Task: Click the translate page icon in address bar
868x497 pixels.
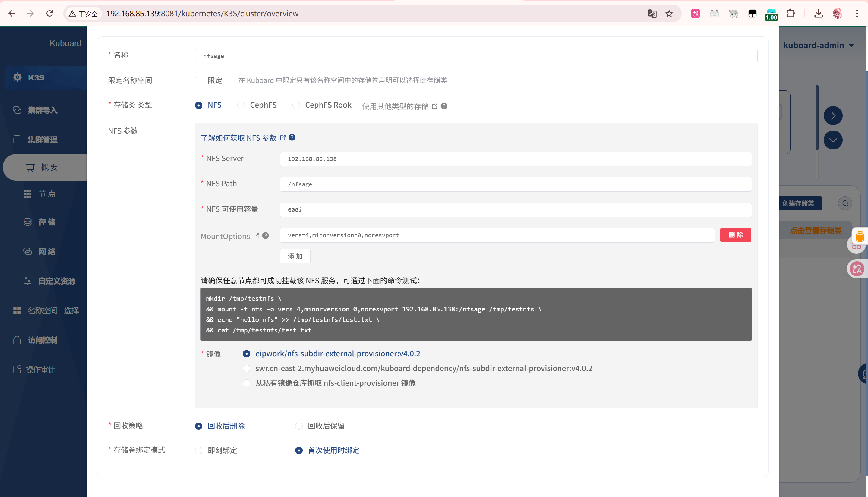Action: (652, 14)
